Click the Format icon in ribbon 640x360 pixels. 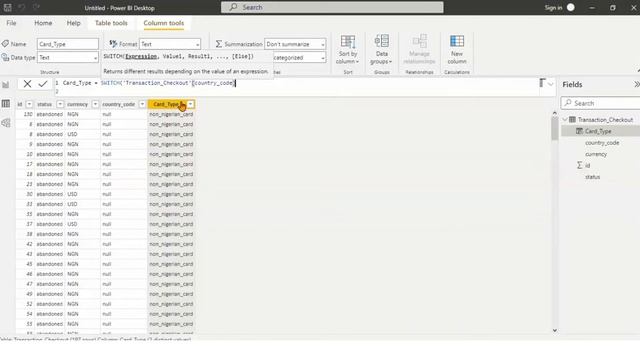click(x=113, y=44)
